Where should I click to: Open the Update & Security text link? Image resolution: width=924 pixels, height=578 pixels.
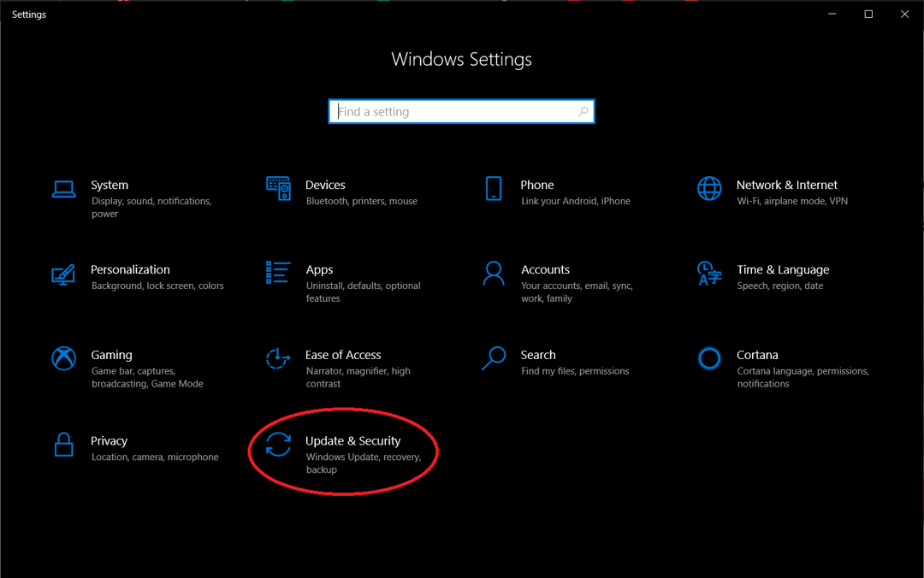352,441
